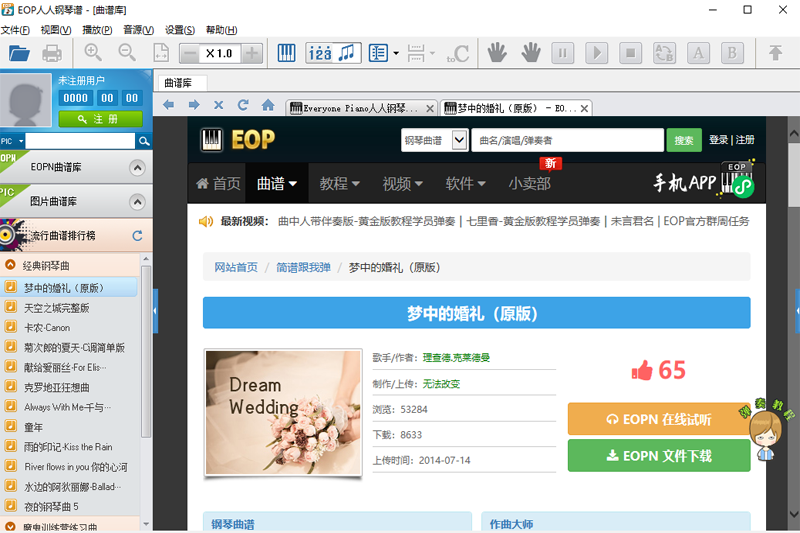Click the browser refresh icon
Image resolution: width=800 pixels, height=533 pixels.
point(243,105)
